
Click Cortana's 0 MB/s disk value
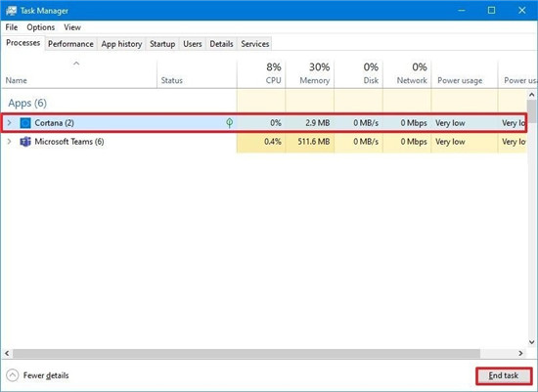[366, 123]
